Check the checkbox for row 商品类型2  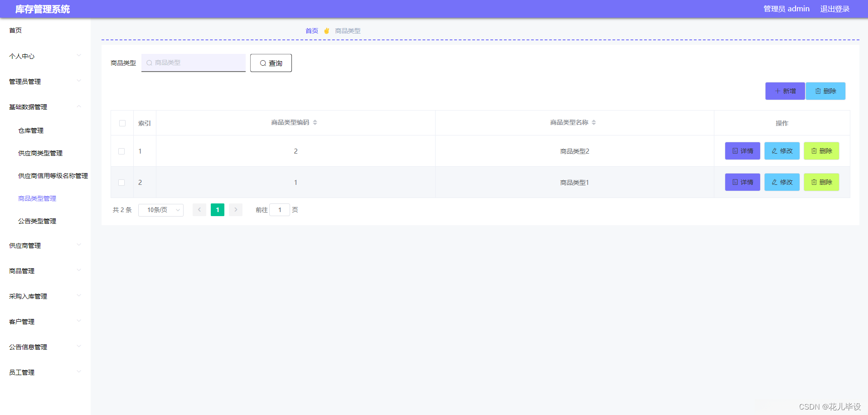pyautogui.click(x=121, y=151)
